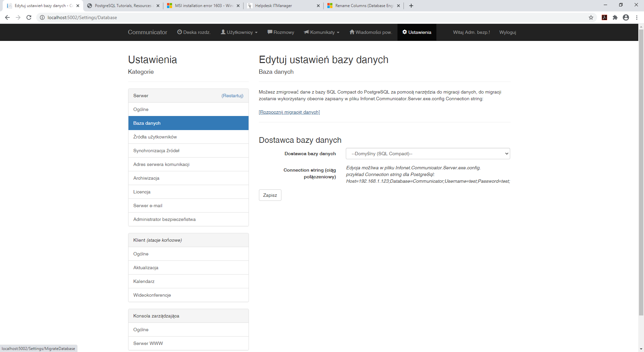Open a new browser tab
Image resolution: width=644 pixels, height=352 pixels.
(x=411, y=6)
